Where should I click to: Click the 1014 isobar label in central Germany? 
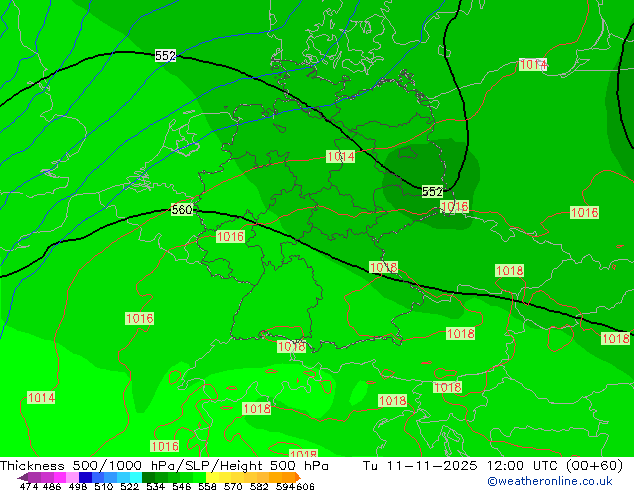coord(340,156)
